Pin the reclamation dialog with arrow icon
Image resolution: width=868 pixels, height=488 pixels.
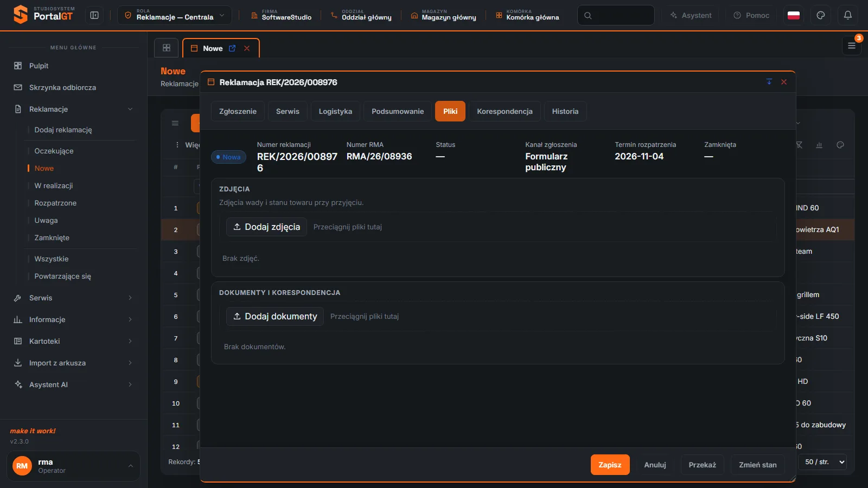click(x=769, y=82)
